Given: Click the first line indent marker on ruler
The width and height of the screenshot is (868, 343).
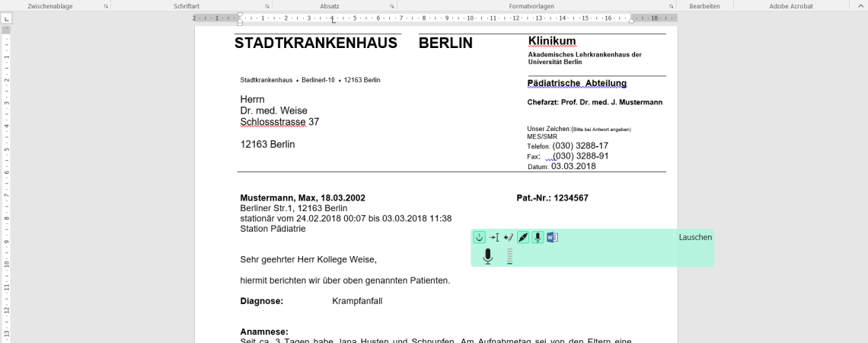Looking at the screenshot, I should [x=240, y=15].
